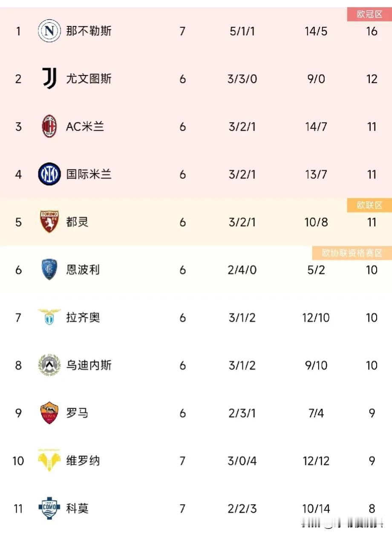The image size is (392, 537).
Task: Select the 欧冠区 zone label
Action: pyautogui.click(x=369, y=14)
